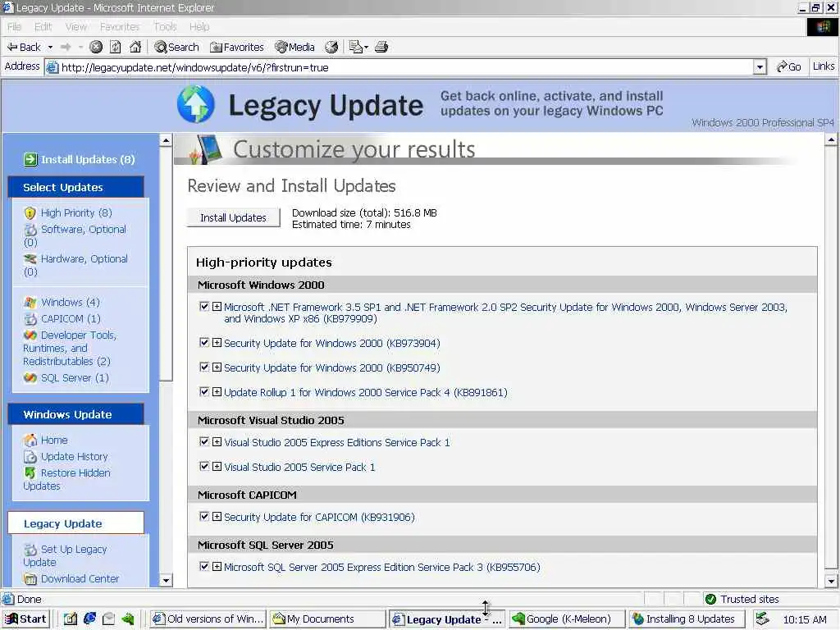Open the Help menu

pos(199,27)
